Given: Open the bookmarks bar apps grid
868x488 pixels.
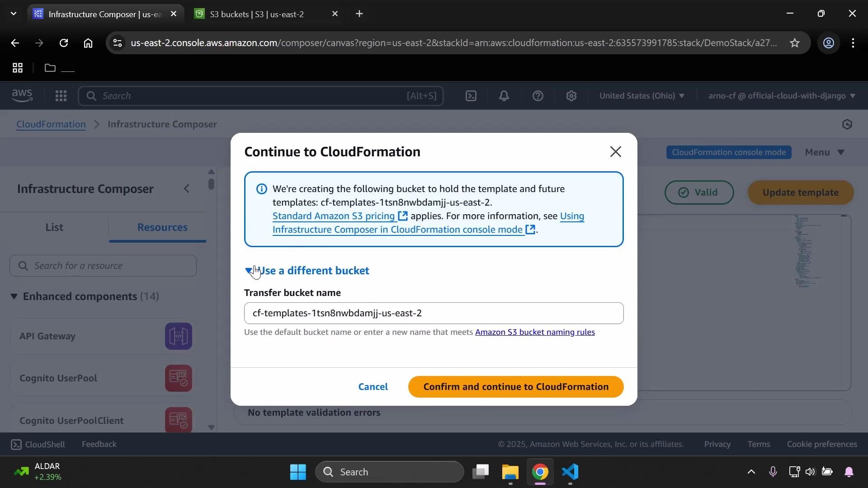Looking at the screenshot, I should click(x=18, y=68).
